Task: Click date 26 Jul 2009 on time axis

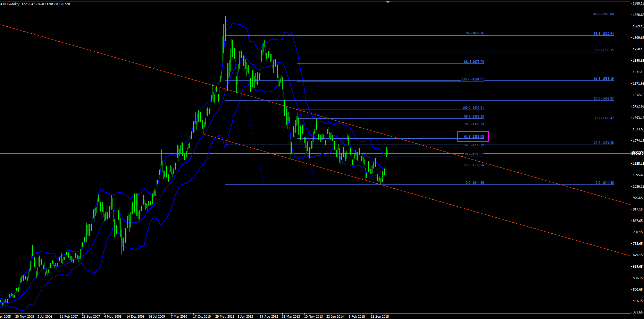Action: [x=157, y=317]
